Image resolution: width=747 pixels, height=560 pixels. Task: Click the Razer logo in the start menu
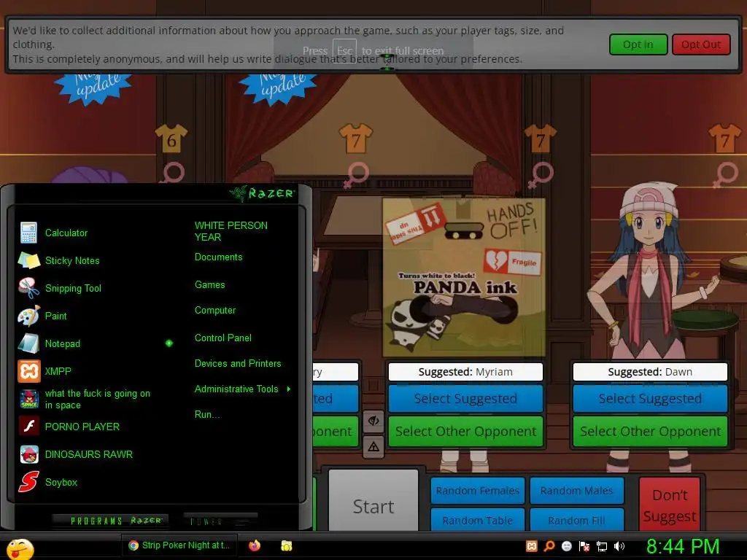263,192
